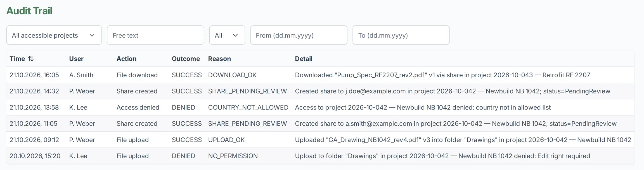Click the Time column sort arrows icon

pos(31,59)
